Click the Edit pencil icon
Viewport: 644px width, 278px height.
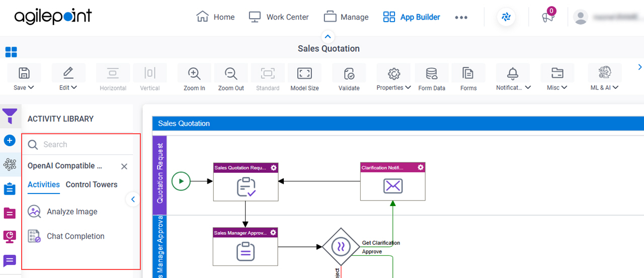[x=68, y=73]
